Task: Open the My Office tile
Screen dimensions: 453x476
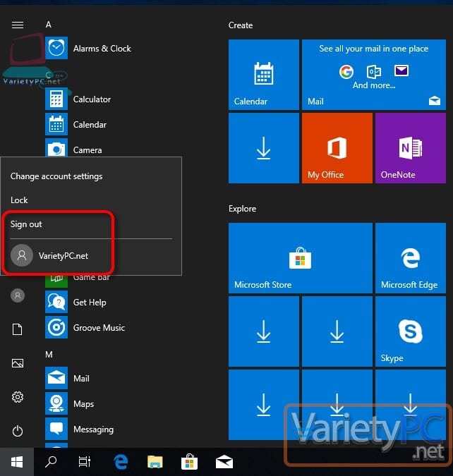Action: click(337, 148)
